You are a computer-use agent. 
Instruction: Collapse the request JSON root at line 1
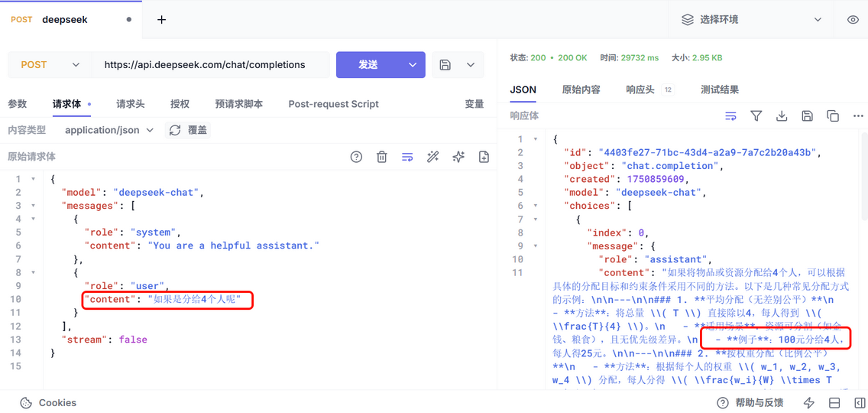33,179
